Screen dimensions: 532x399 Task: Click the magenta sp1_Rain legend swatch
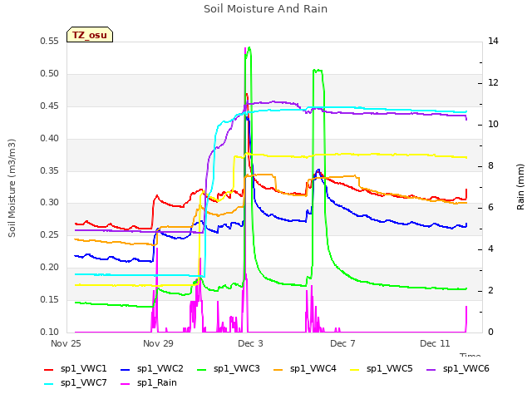click(126, 384)
